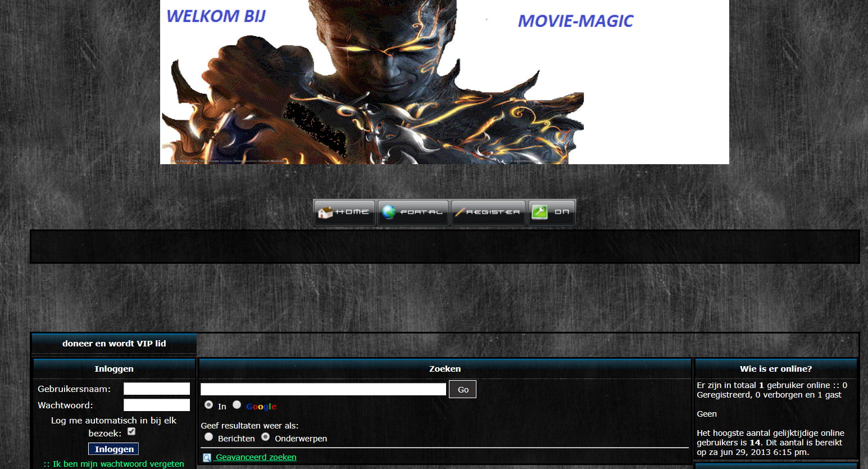Click the 'Wachtwoord:' label
The width and height of the screenshot is (868, 469).
[65, 405]
